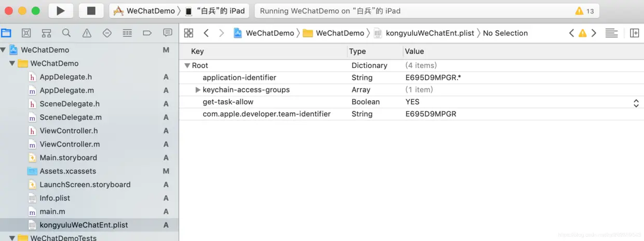Toggle editor options lines icon
Viewport: 644px width, 241px height.
coord(612,33)
